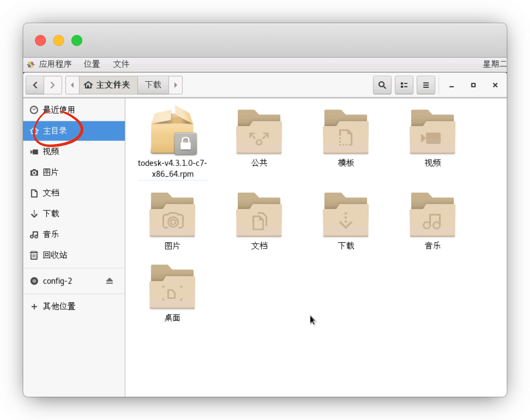530x420 pixels.
Task: Select the 桌面 folder icon
Action: coord(172,287)
